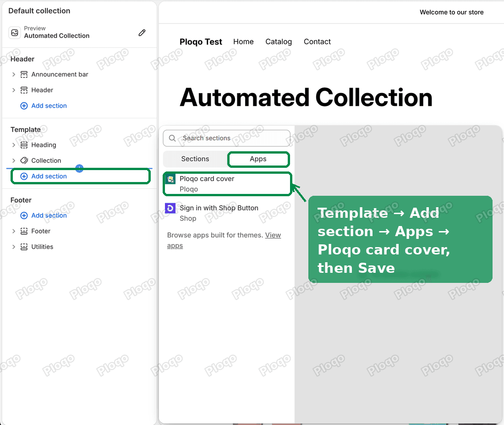504x425 pixels.
Task: Click the pencil edit icon beside Automated Collection
Action: 142,33
